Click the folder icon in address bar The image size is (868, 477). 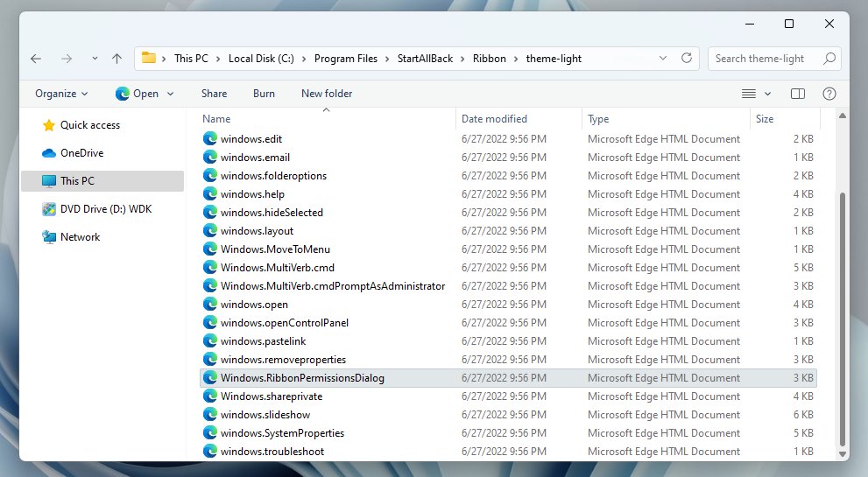coord(148,58)
